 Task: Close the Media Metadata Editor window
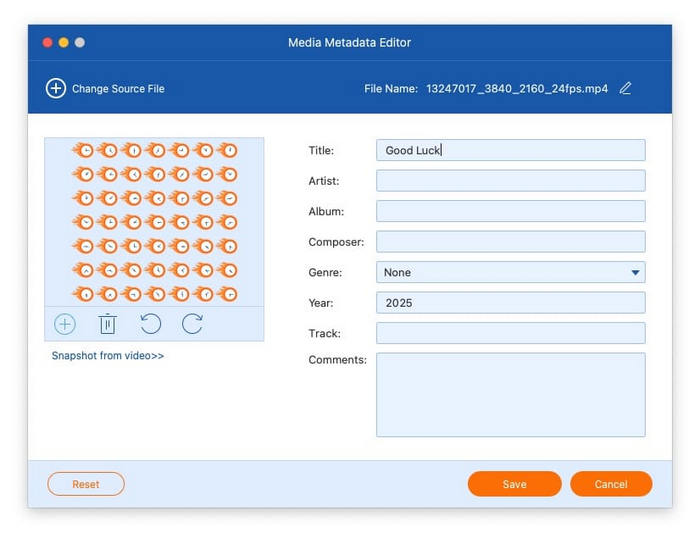[x=46, y=43]
